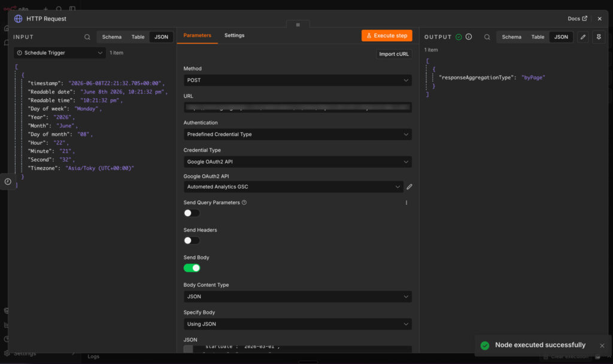Click the HTTP Request globe icon
Viewport: 613px width, 364px height.
[18, 19]
